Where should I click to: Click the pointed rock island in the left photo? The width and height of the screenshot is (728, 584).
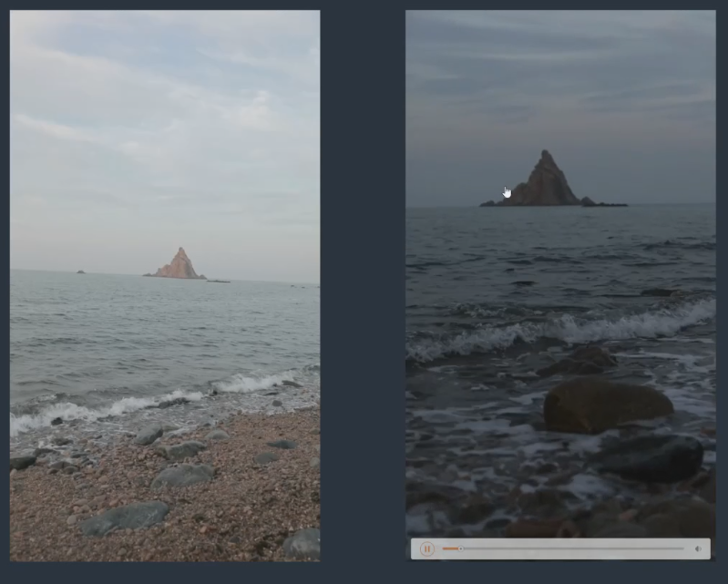click(179, 265)
